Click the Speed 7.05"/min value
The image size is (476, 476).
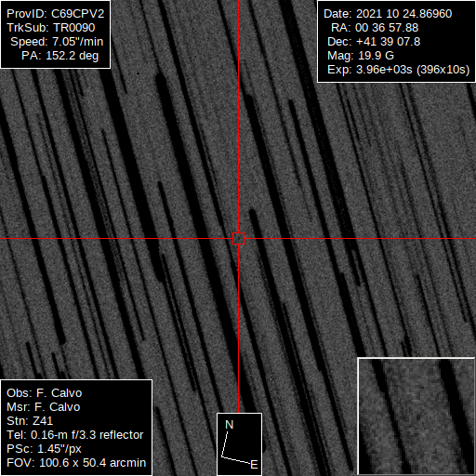[x=57, y=42]
